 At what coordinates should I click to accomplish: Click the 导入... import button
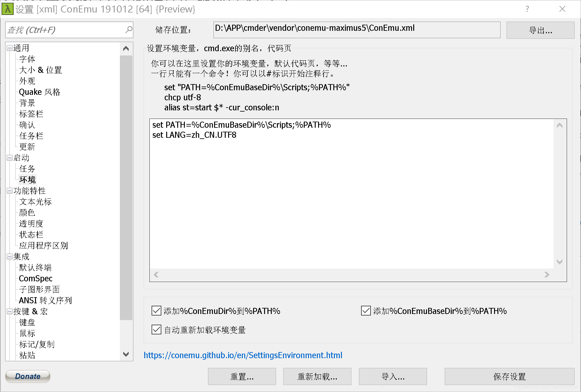click(393, 376)
